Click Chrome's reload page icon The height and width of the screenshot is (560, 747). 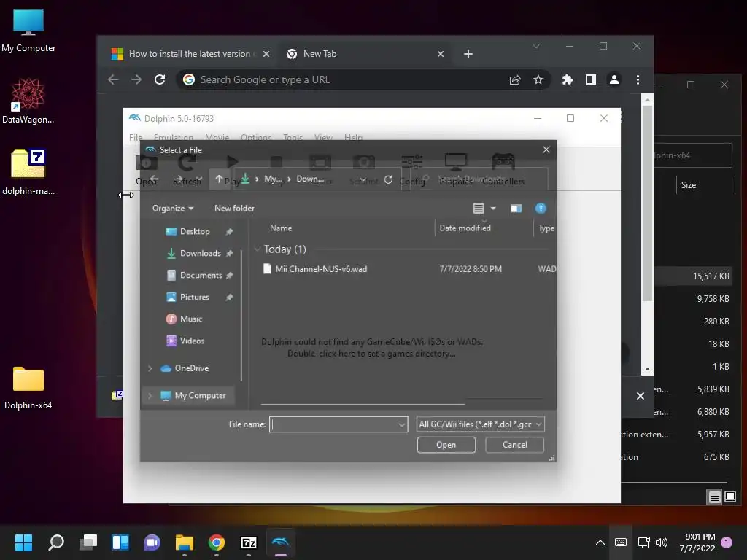[160, 79]
